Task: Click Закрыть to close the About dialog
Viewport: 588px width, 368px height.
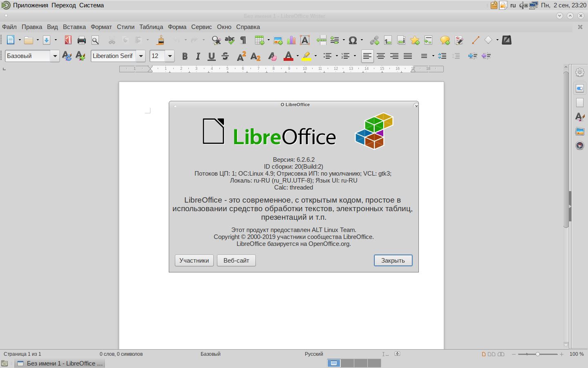Action: coord(393,261)
